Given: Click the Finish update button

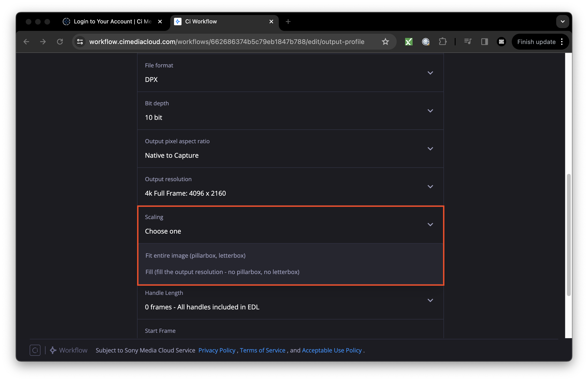Looking at the screenshot, I should [536, 41].
